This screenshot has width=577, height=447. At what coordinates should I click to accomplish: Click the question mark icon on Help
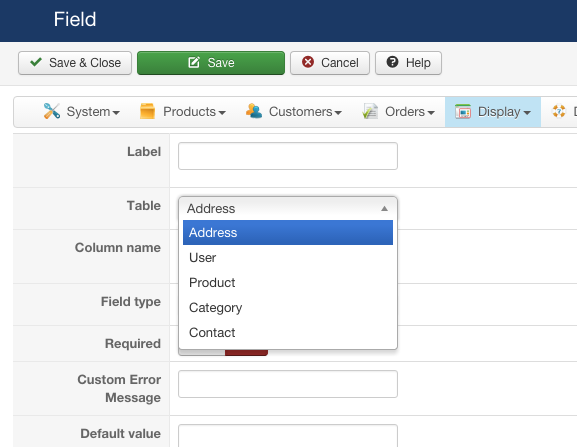coord(392,62)
